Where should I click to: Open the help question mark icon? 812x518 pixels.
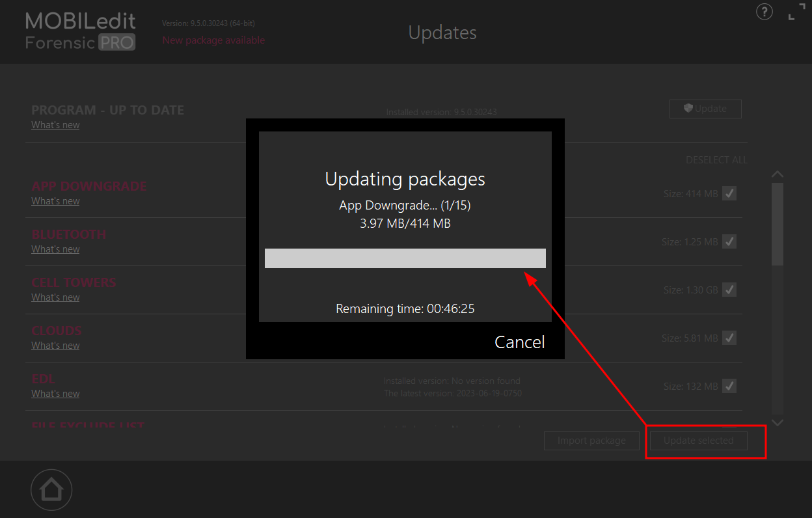[765, 12]
